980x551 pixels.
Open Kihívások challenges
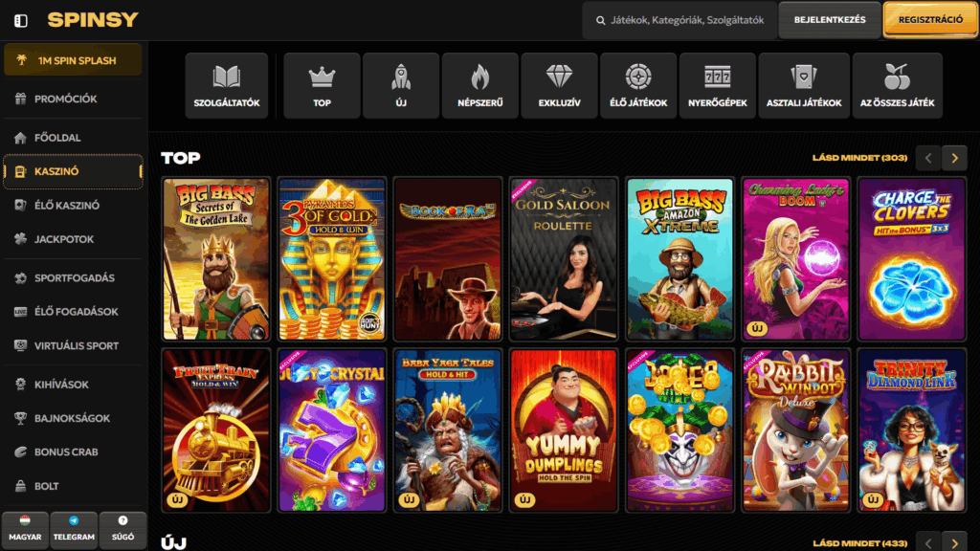tap(73, 385)
